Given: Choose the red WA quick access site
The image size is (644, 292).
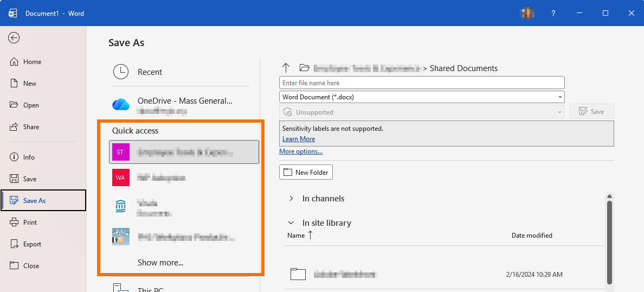Looking at the screenshot, I should coord(121,177).
